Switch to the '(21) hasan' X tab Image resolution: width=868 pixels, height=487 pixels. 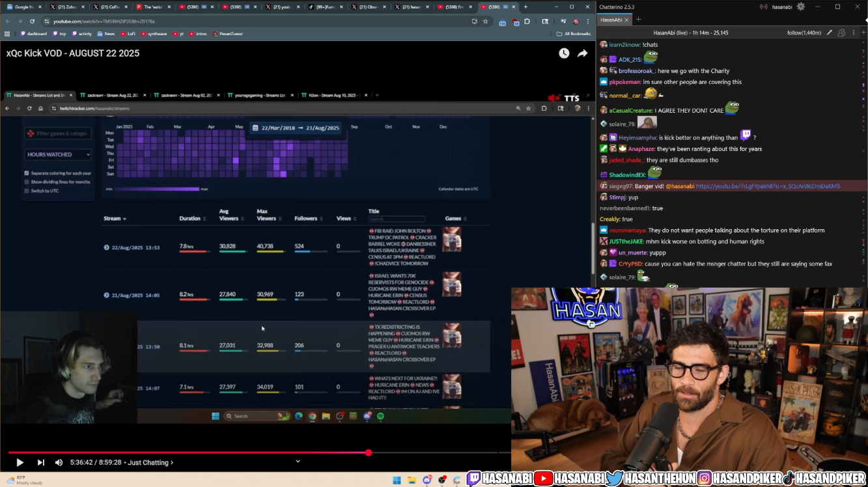[x=413, y=7]
